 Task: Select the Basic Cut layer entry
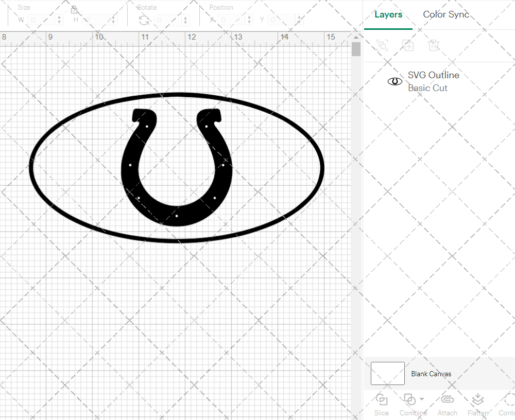(x=428, y=88)
